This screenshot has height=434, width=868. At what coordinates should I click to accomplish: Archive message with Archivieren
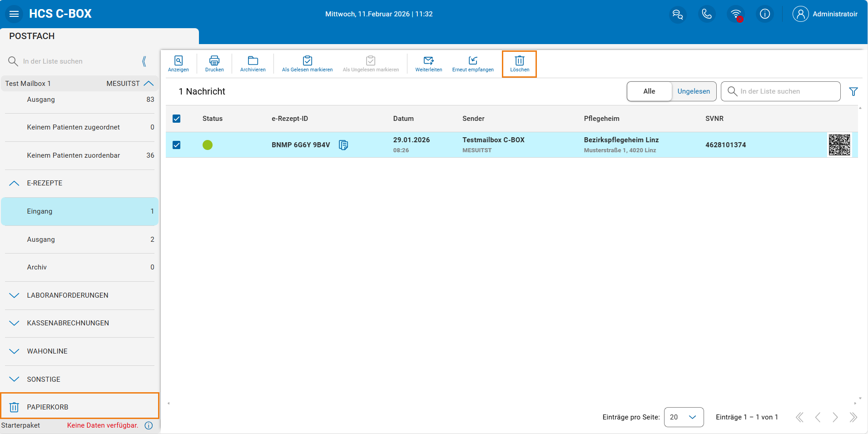[x=253, y=64]
